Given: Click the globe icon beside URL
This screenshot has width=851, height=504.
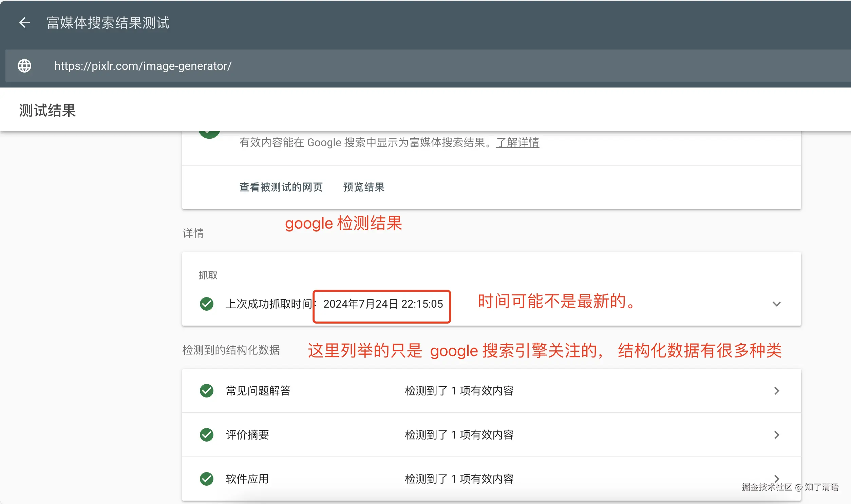Looking at the screenshot, I should 24,65.
